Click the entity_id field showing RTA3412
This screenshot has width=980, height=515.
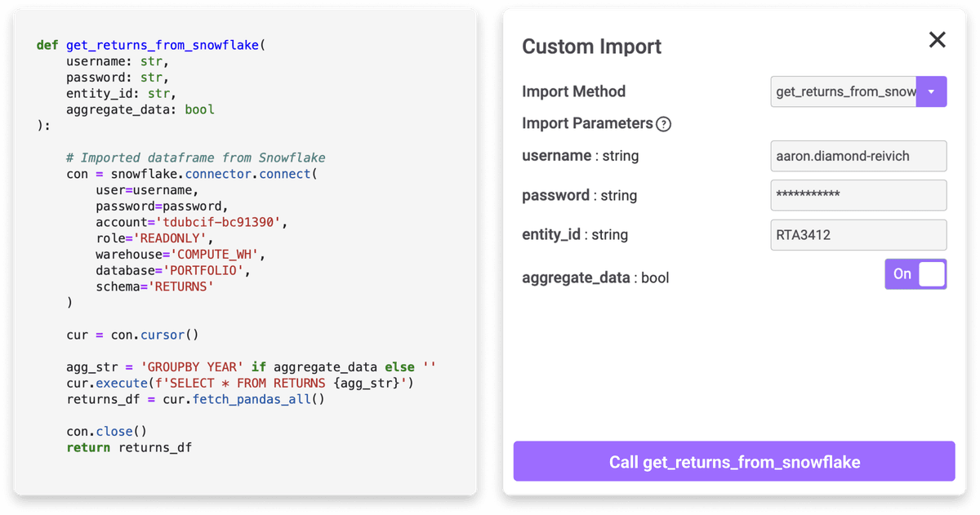click(x=858, y=235)
